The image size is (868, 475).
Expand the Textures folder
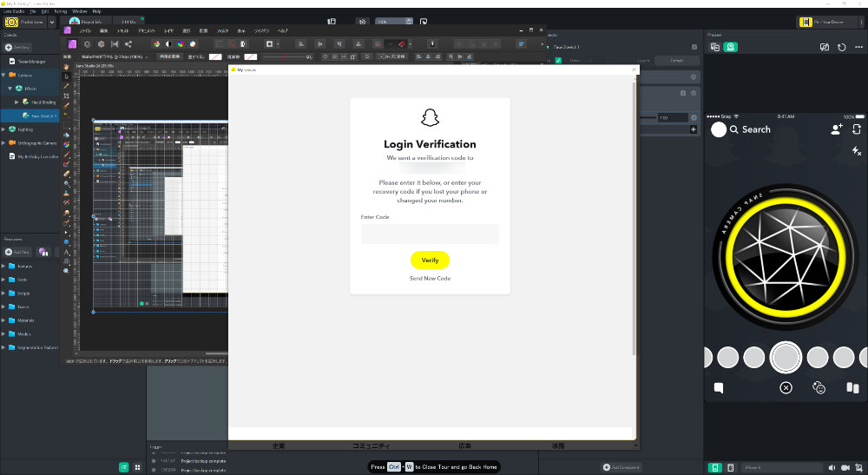pos(3,266)
